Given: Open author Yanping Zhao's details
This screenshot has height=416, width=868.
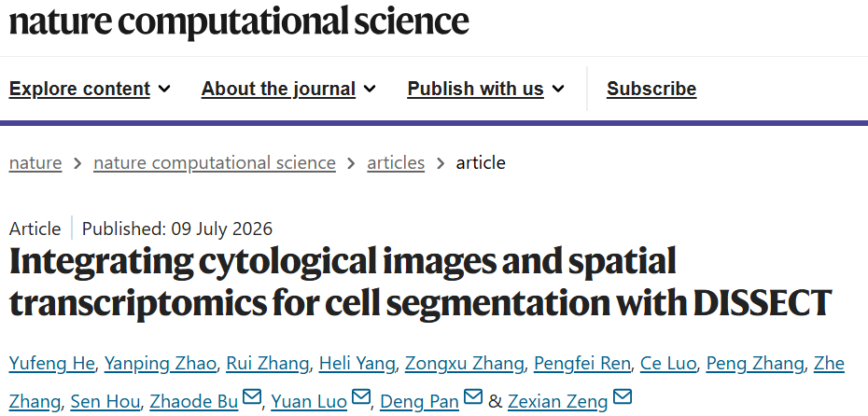Looking at the screenshot, I should 161,364.
